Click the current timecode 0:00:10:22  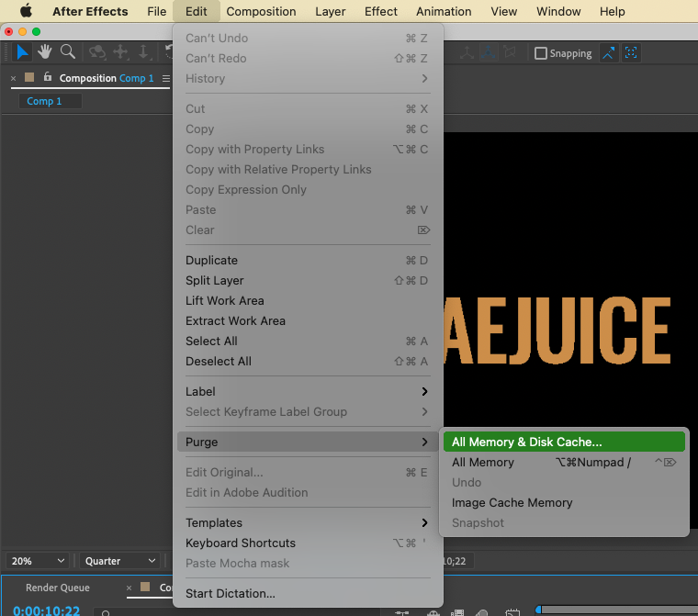point(46,610)
